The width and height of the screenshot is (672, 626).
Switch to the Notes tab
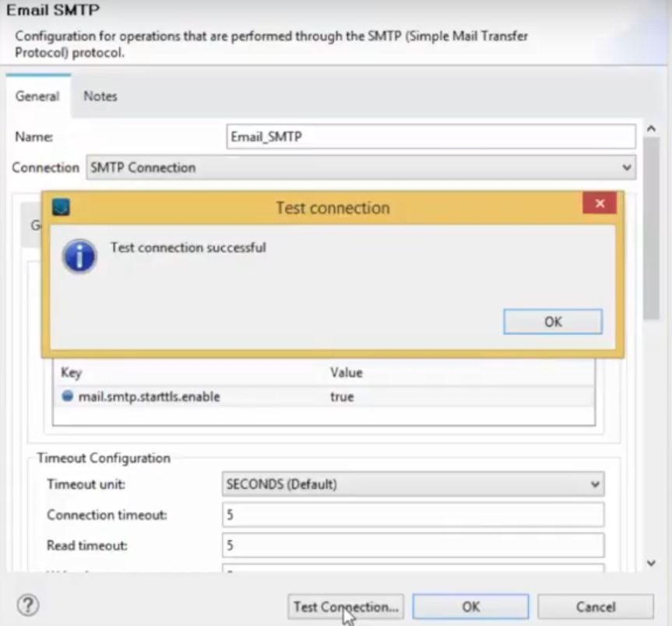click(100, 96)
